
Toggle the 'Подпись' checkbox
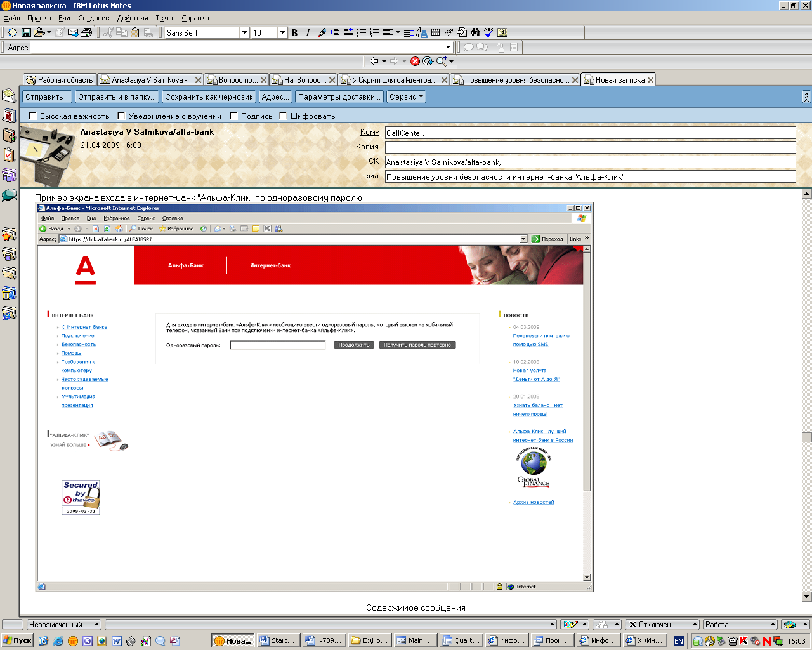[x=234, y=116]
